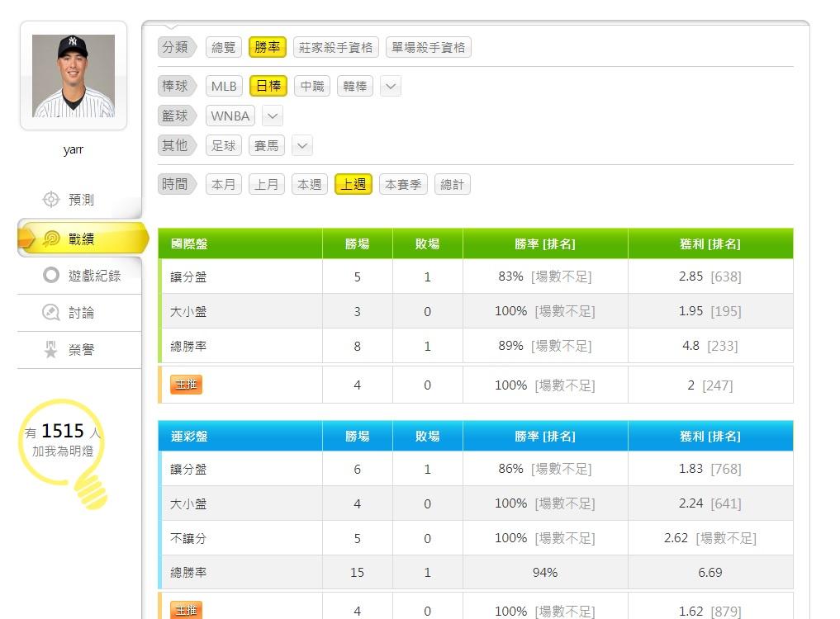Click the 2 [247] profit cell
Screen dimensions: 840x619
pyautogui.click(x=709, y=385)
